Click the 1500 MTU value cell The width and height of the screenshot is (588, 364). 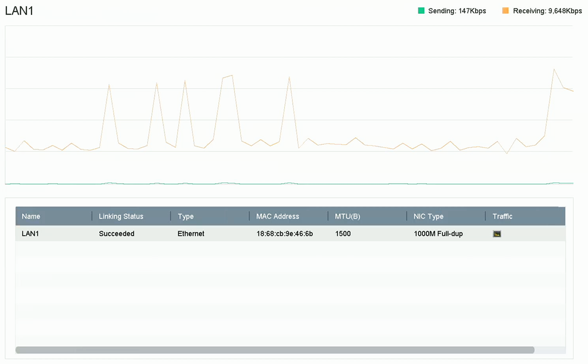(x=343, y=234)
